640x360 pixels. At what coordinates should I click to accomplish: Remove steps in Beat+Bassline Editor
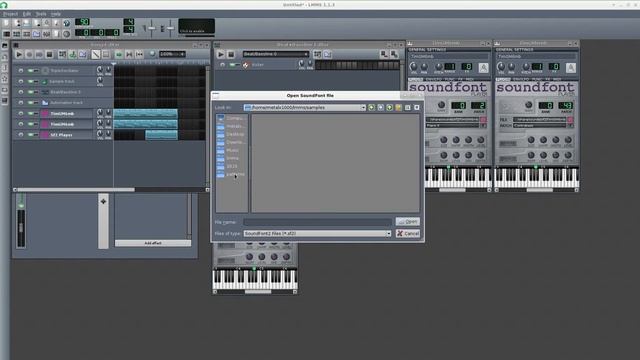coord(384,54)
